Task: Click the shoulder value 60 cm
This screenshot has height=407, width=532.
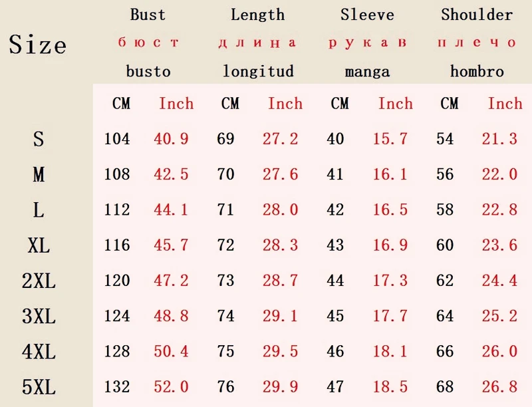Action: (x=445, y=245)
